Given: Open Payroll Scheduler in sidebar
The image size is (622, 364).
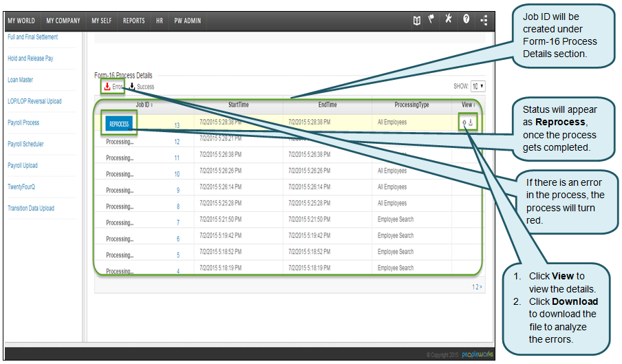Looking at the screenshot, I should pos(25,144).
